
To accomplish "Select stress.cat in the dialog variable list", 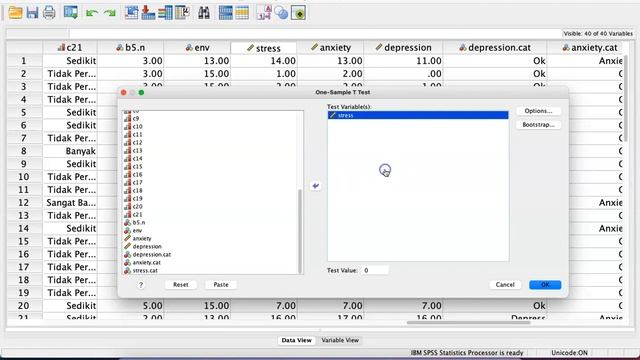I will click(x=145, y=271).
